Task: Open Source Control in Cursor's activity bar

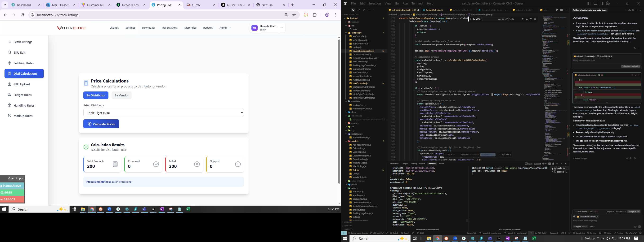Action: click(363, 10)
